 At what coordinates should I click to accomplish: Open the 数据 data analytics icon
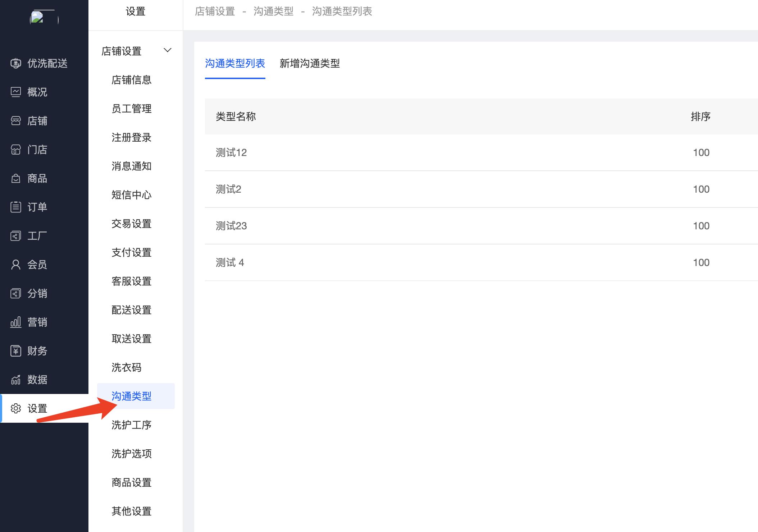[x=15, y=380]
